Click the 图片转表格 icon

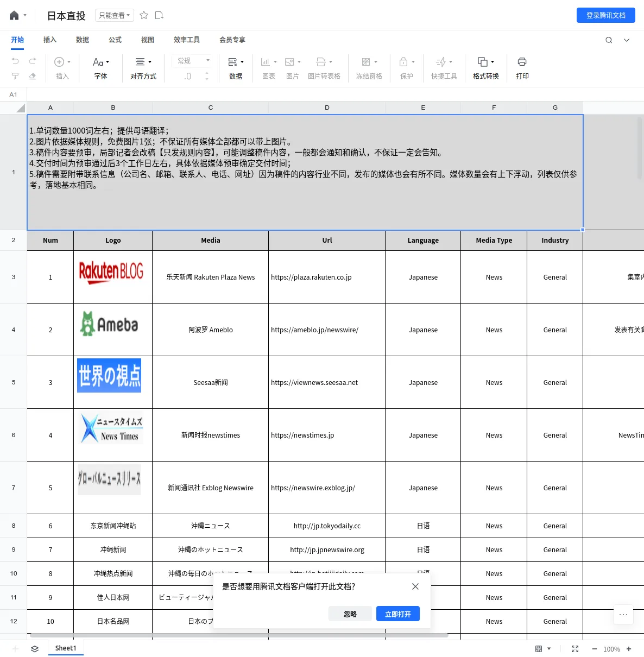[x=321, y=62]
